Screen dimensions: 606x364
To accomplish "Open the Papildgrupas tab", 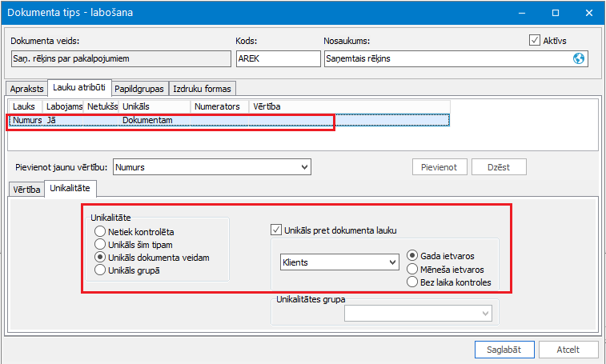I will coord(139,89).
